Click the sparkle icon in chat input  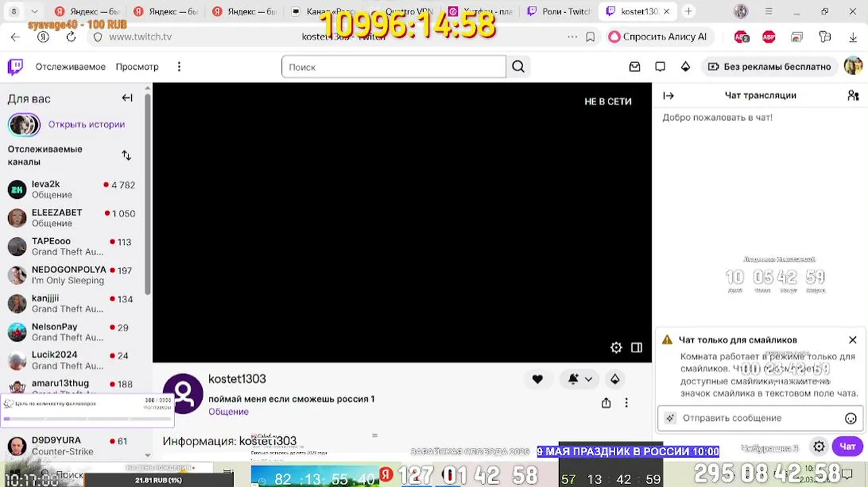(x=670, y=418)
